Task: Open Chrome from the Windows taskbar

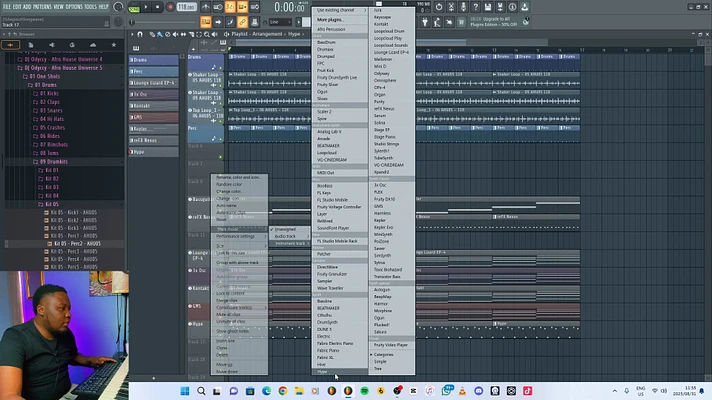Action: point(282,391)
